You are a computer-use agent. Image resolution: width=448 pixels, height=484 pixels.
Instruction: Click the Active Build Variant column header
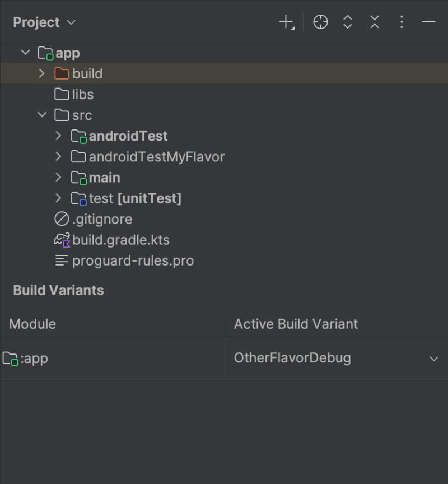(296, 324)
